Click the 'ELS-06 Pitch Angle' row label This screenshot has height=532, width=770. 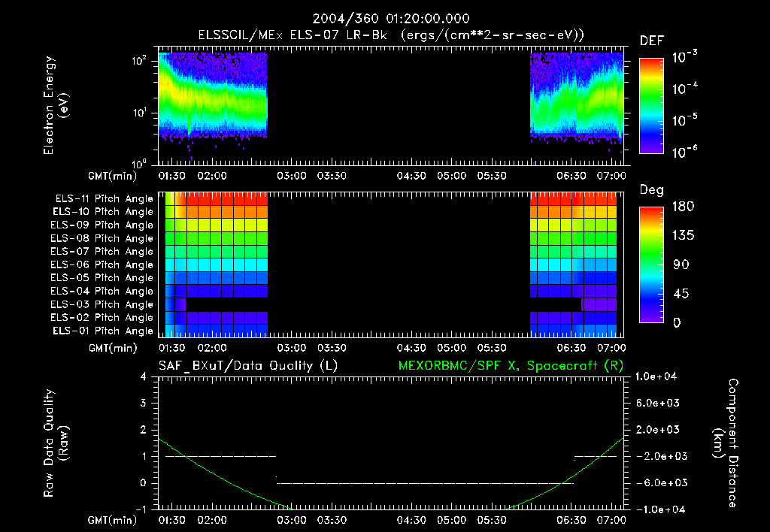point(102,265)
